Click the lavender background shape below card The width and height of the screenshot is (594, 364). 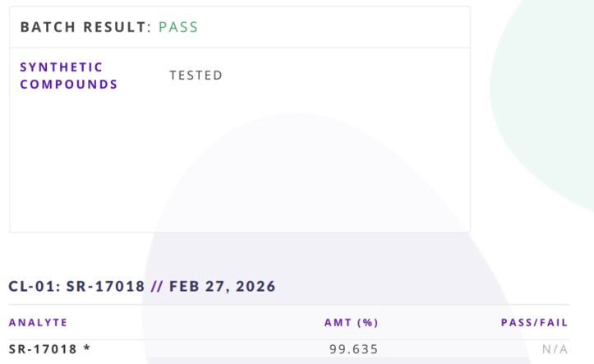329,255
